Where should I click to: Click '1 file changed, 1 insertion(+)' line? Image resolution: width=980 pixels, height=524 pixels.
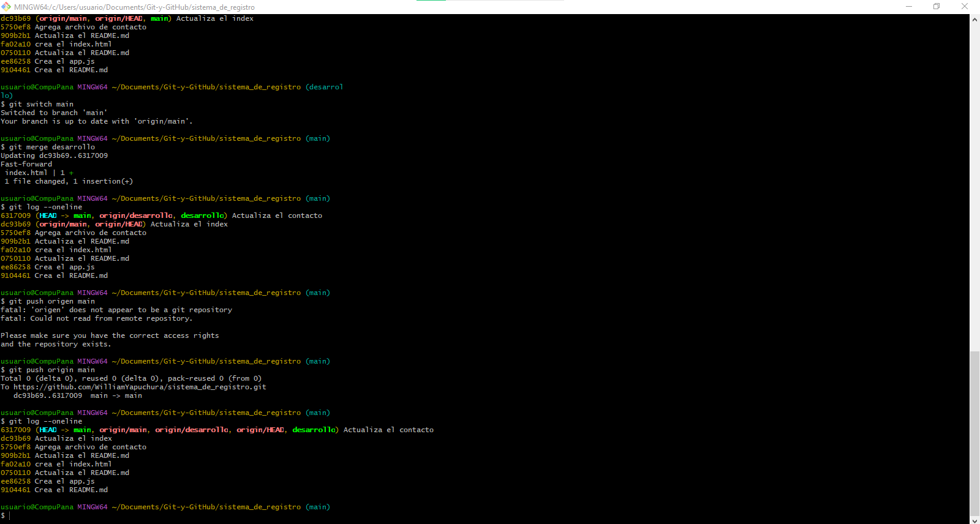point(69,181)
